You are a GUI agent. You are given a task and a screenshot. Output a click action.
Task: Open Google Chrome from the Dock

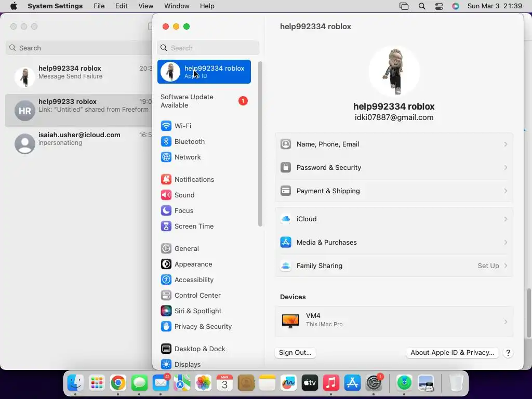tap(118, 383)
